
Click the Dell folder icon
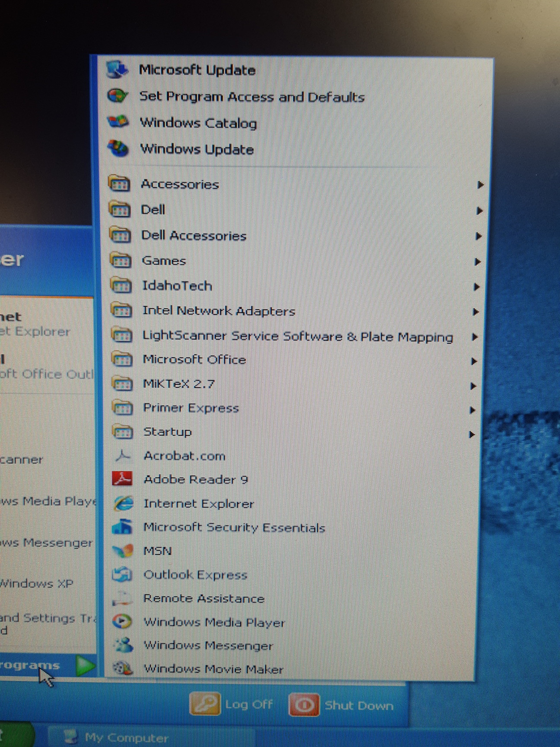(120, 210)
